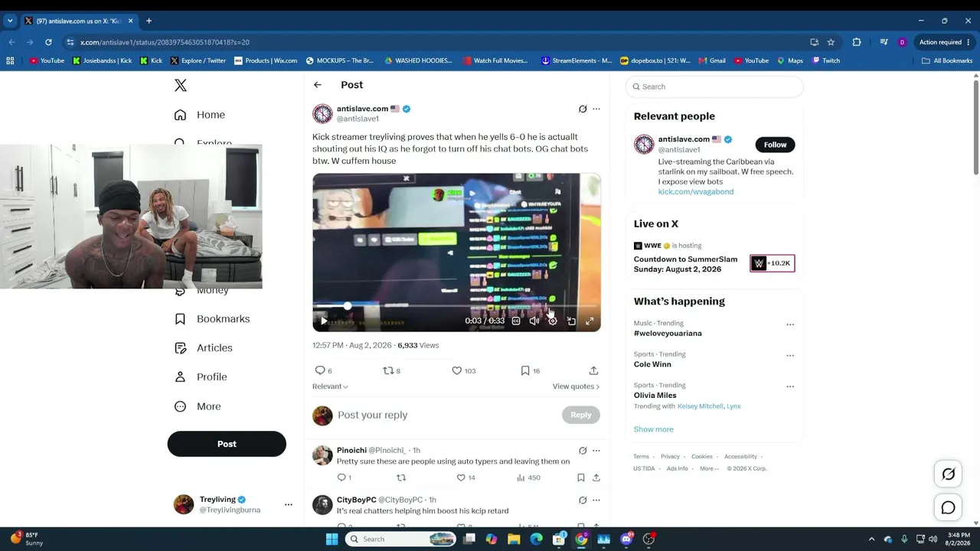Click the X search field
980x551 pixels.
click(714, 86)
